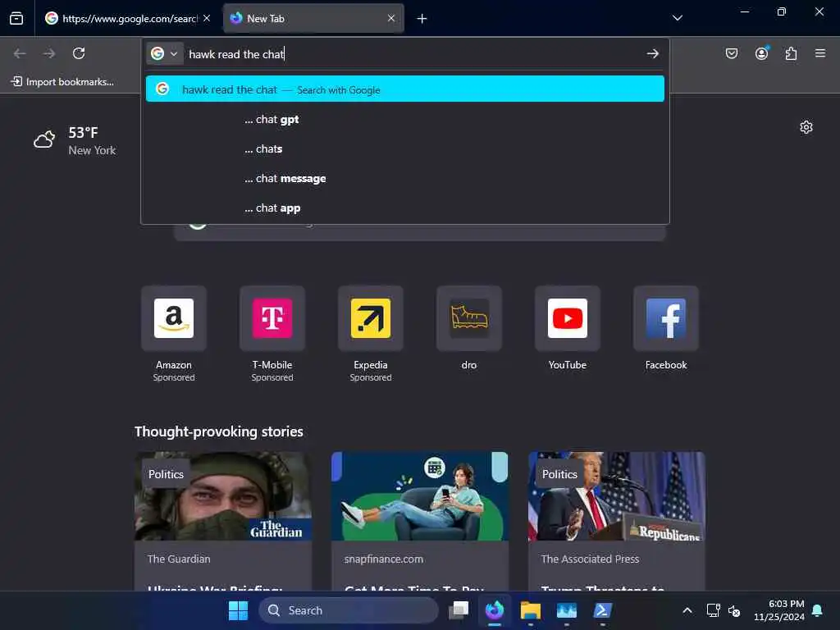This screenshot has width=840, height=630.
Task: Open the Expedia sponsored shortcut
Action: point(371,335)
